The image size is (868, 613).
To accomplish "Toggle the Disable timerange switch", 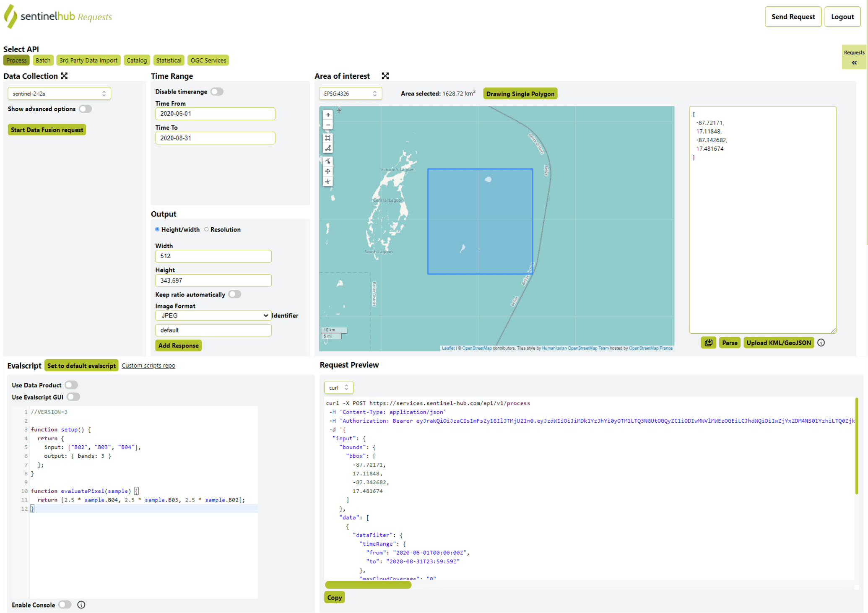I will click(x=217, y=91).
